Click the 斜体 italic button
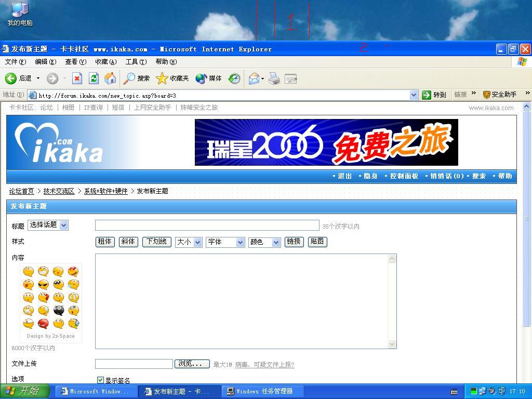The width and height of the screenshot is (532, 399). 128,242
